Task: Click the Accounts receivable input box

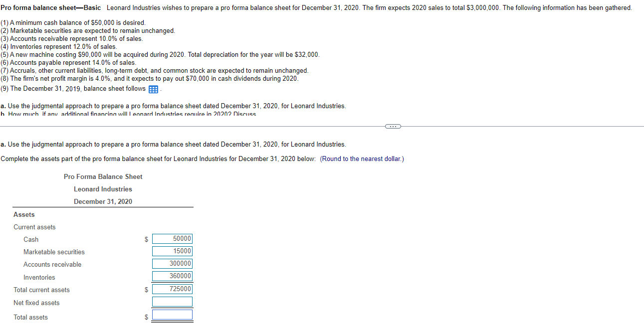Action: pos(172,264)
